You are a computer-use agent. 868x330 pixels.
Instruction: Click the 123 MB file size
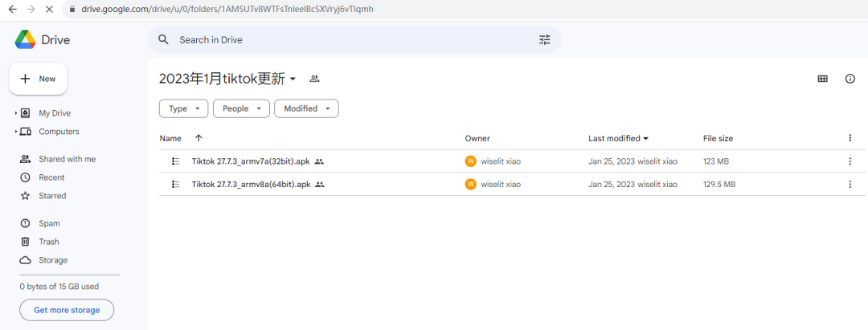click(x=716, y=161)
